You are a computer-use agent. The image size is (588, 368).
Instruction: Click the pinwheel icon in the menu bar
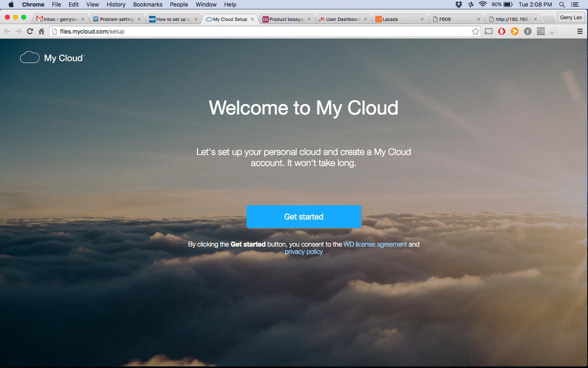(x=471, y=4)
